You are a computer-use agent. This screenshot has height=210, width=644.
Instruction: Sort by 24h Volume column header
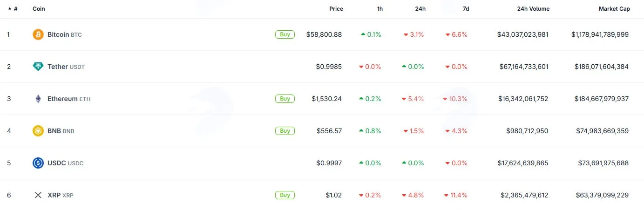[533, 9]
